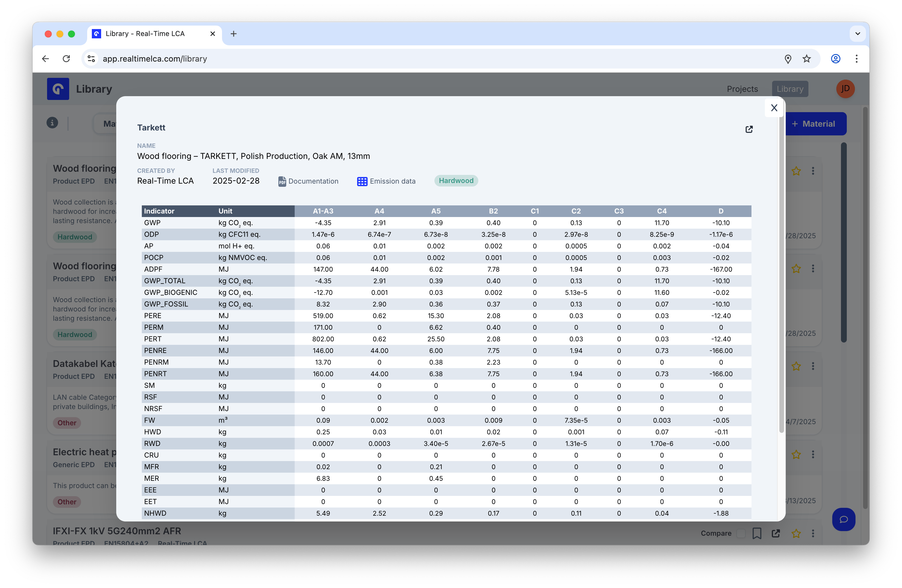Expand the tab search dropdown
This screenshot has width=902, height=588.
[x=858, y=34]
